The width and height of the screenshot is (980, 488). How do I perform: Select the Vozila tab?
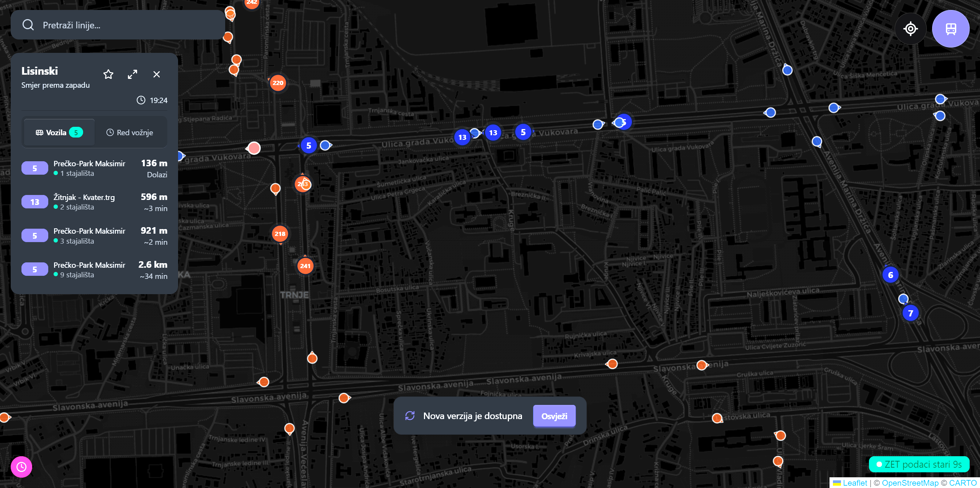coord(59,133)
